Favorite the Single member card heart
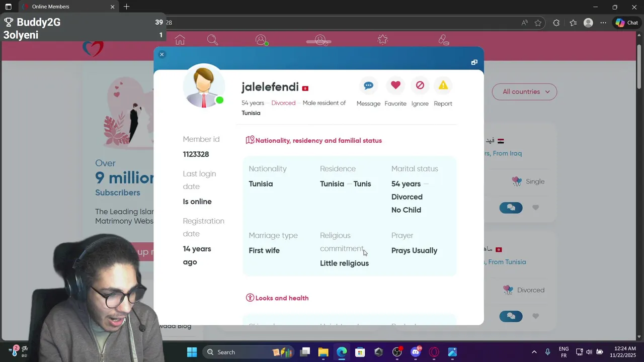This screenshot has width=644, height=362. pos(535,208)
